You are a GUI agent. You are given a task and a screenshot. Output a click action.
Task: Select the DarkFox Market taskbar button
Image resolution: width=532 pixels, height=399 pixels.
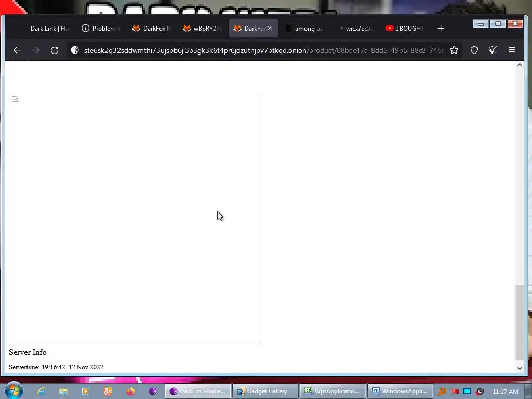coord(198,391)
